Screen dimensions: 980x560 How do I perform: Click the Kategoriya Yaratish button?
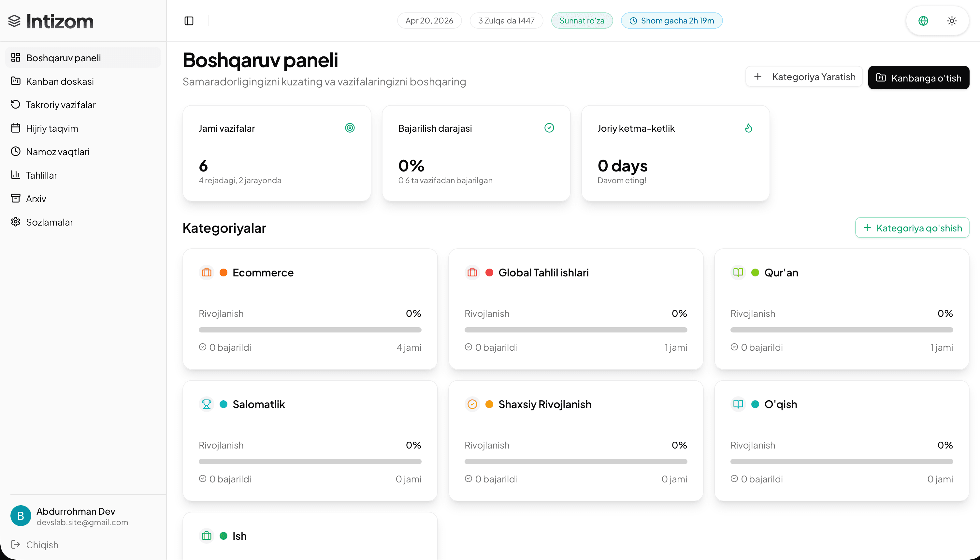point(804,77)
